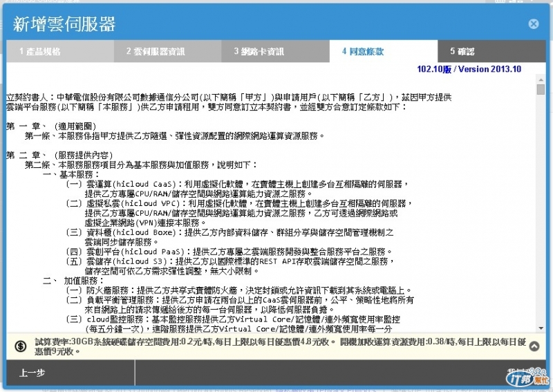
Task: Click the 試算費率 fee estimate text
Action: [x=281, y=346]
